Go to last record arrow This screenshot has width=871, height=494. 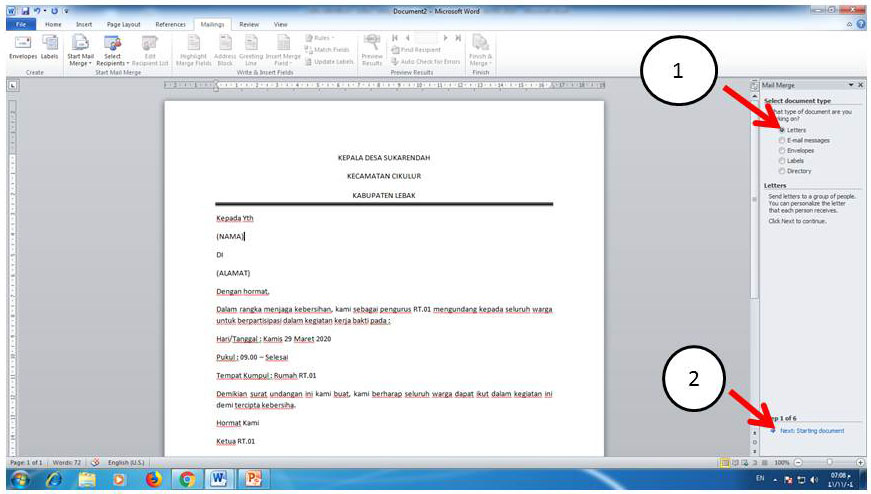pos(458,38)
